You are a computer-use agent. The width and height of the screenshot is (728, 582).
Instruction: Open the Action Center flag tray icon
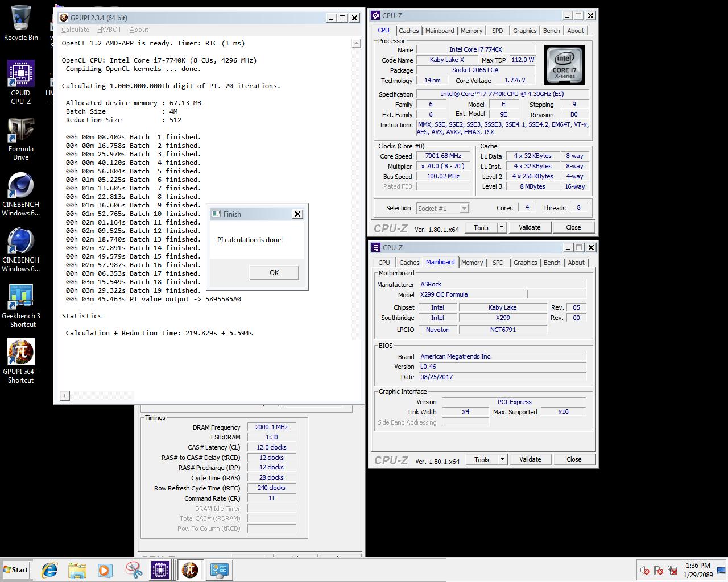point(659,571)
